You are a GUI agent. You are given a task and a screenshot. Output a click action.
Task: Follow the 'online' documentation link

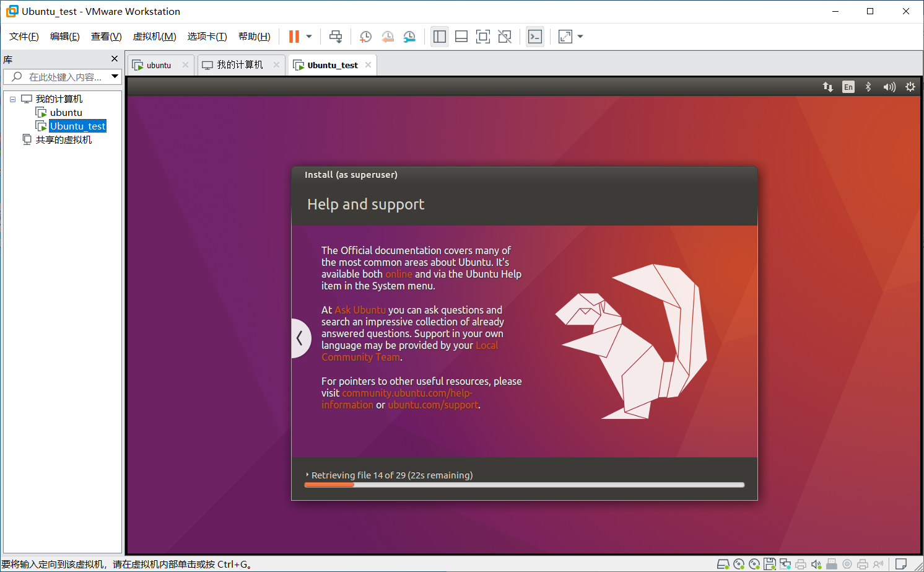pyautogui.click(x=399, y=274)
